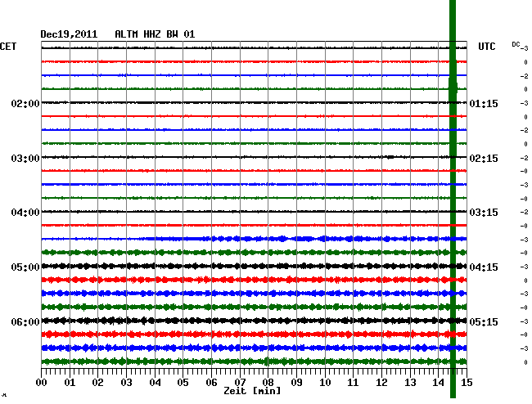Screen dimensions: 532x404
Task: Click minute tick label 10 on time axis
Action: pos(325,383)
